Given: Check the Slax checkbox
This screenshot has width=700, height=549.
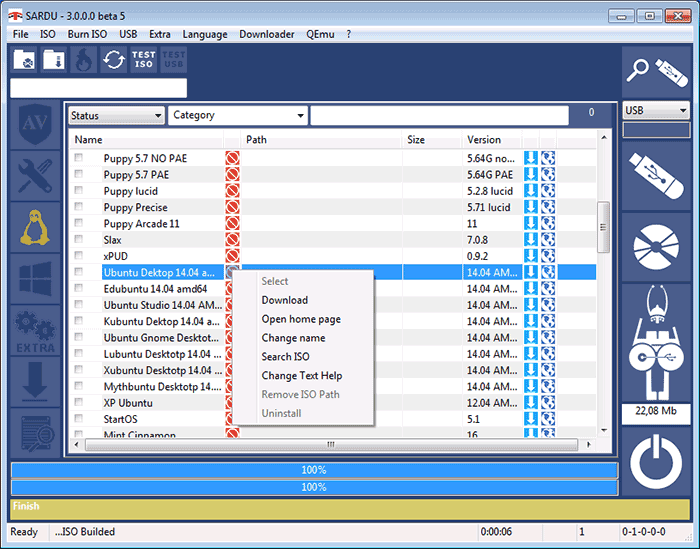Looking at the screenshot, I should pyautogui.click(x=79, y=239).
